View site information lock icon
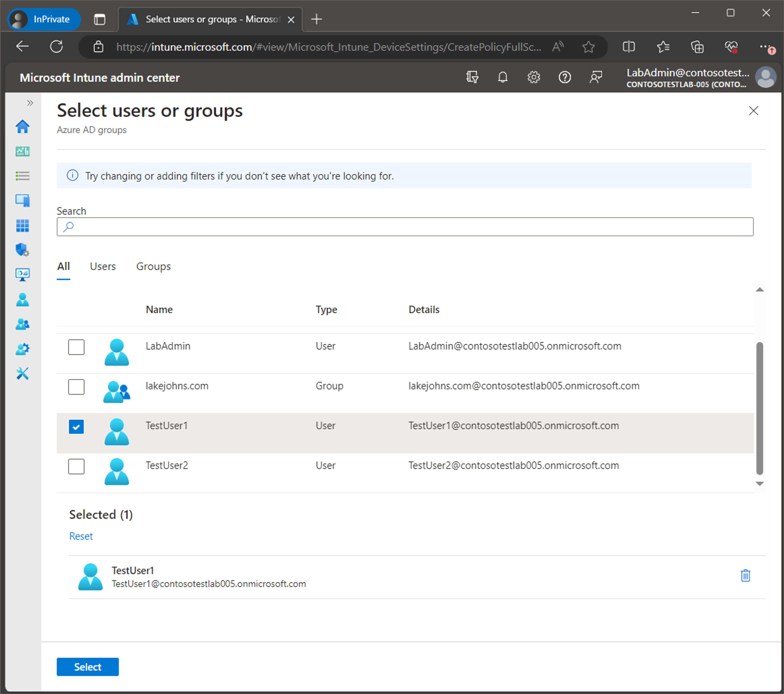Viewport: 784px width, 694px height. coord(99,47)
